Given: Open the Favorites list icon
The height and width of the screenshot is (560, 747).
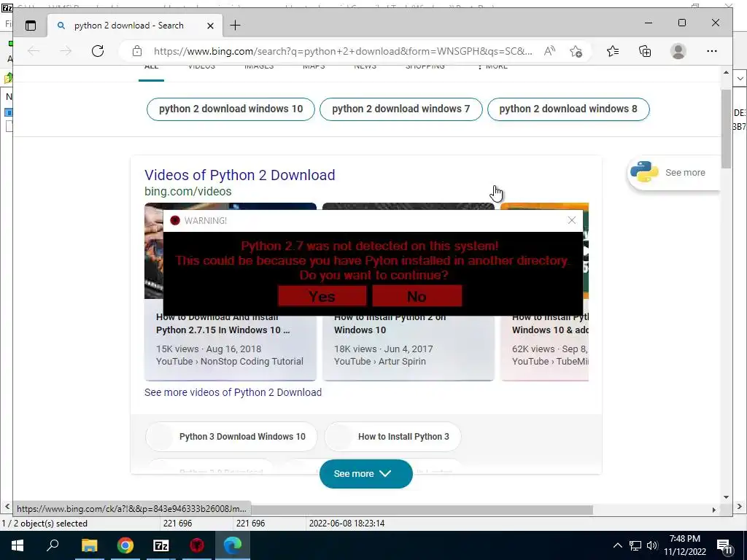Looking at the screenshot, I should point(613,51).
